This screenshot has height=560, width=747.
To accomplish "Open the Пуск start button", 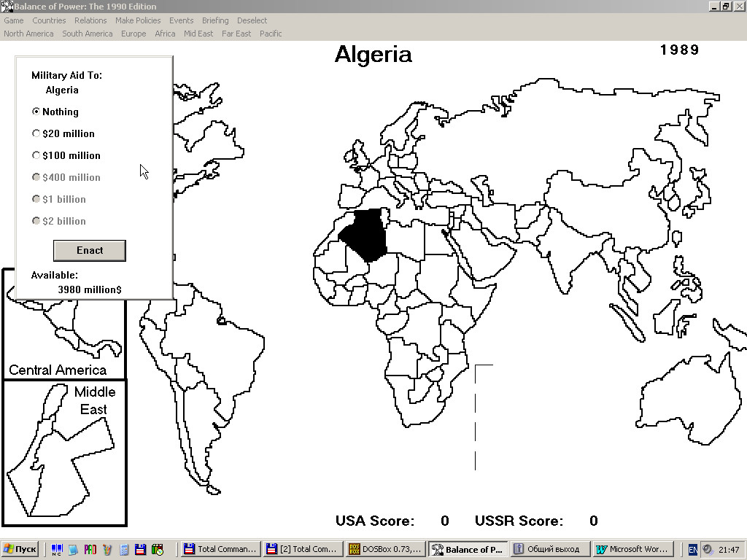I will [x=19, y=549].
